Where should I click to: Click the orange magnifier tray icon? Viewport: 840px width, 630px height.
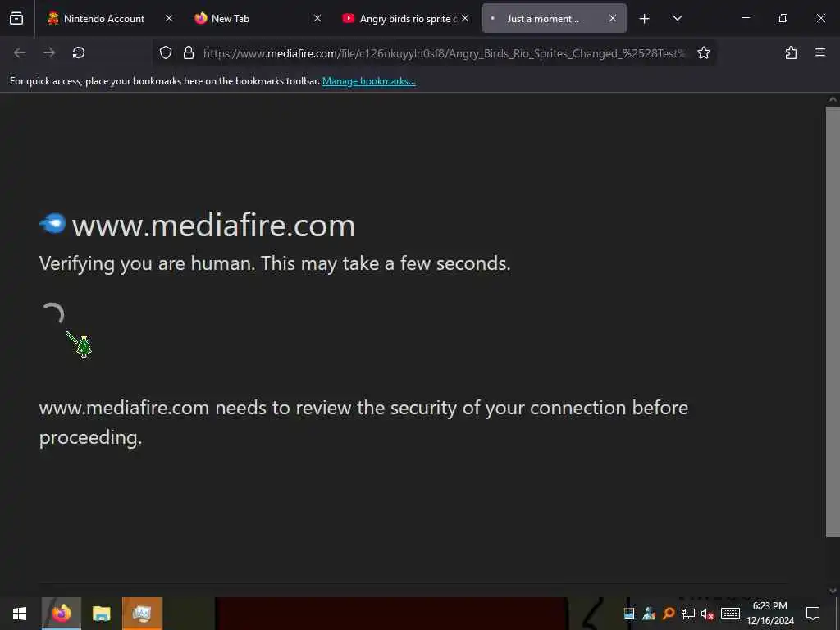point(669,614)
